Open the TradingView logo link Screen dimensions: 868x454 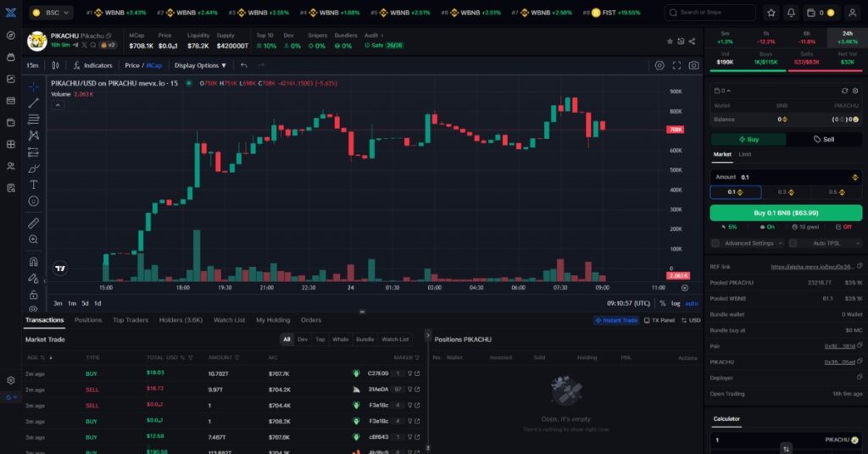click(x=60, y=269)
